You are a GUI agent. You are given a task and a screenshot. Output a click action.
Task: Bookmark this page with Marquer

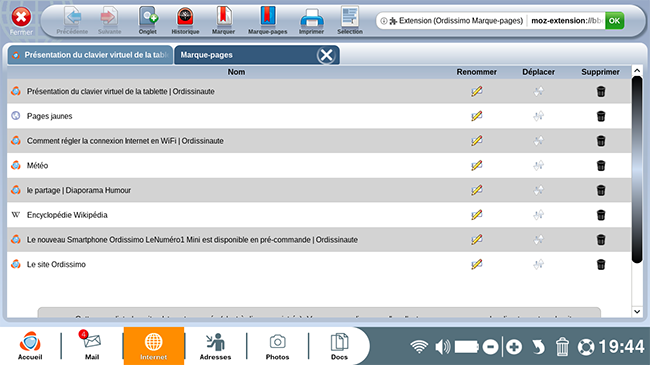pyautogui.click(x=223, y=20)
